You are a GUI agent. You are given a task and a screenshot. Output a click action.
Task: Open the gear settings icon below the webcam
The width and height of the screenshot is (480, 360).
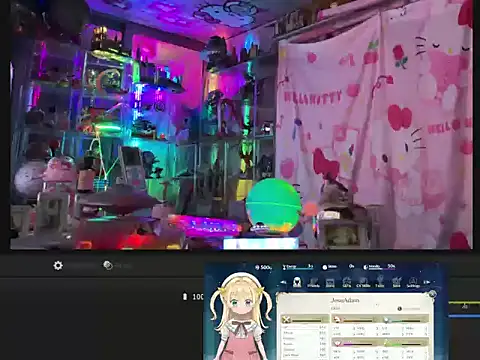tap(58, 265)
